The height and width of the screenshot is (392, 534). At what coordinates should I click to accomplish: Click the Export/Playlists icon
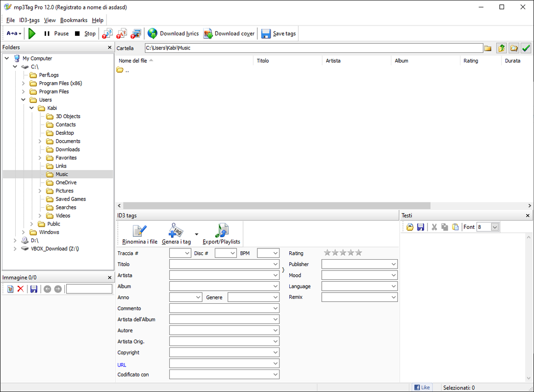222,230
